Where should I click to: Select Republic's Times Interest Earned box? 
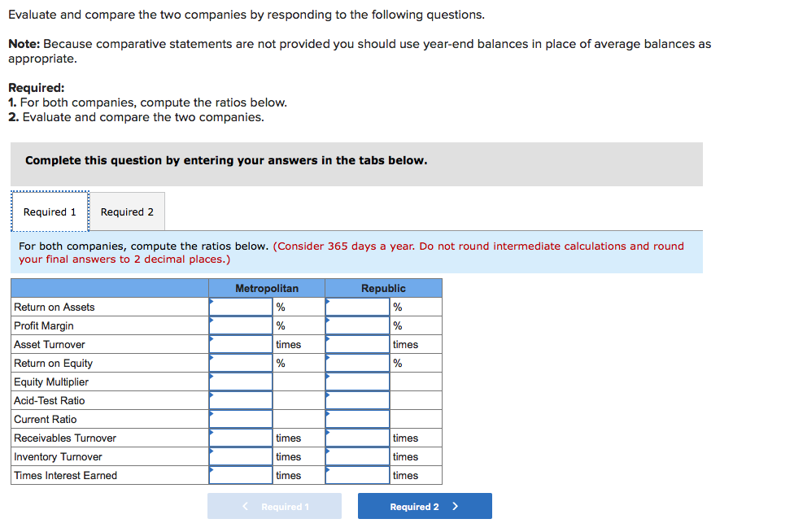(357, 475)
